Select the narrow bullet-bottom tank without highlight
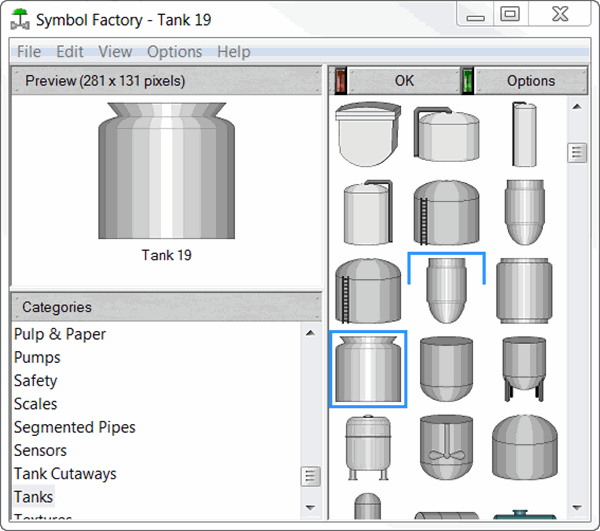This screenshot has height=531, width=600. (x=524, y=212)
